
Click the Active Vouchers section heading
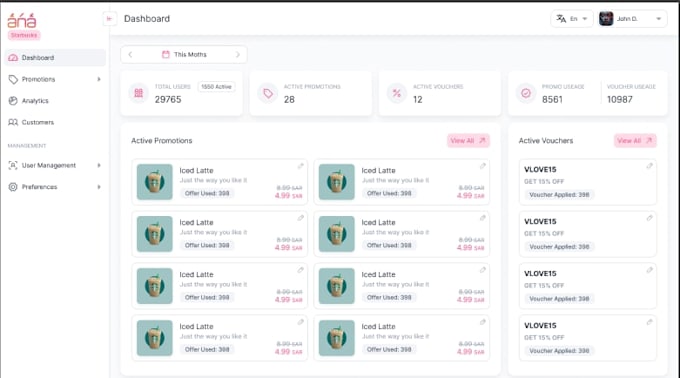pyautogui.click(x=546, y=140)
